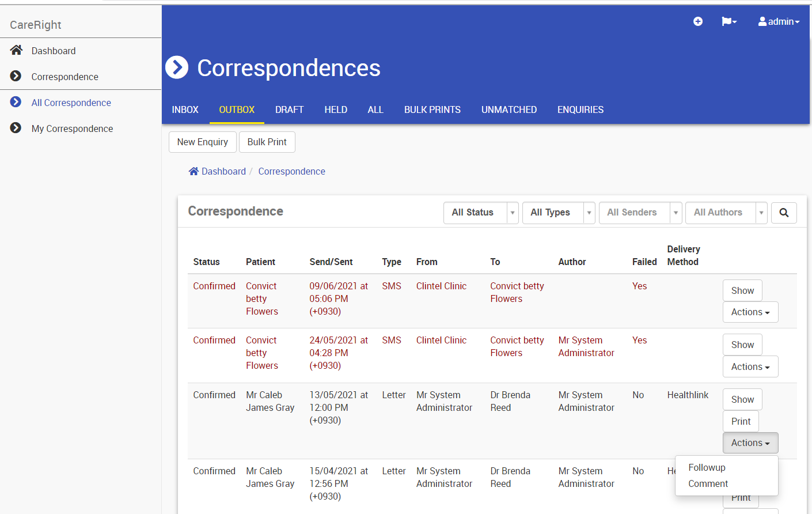Click the Dashboard home icon in sidebar
812x514 pixels.
16,50
